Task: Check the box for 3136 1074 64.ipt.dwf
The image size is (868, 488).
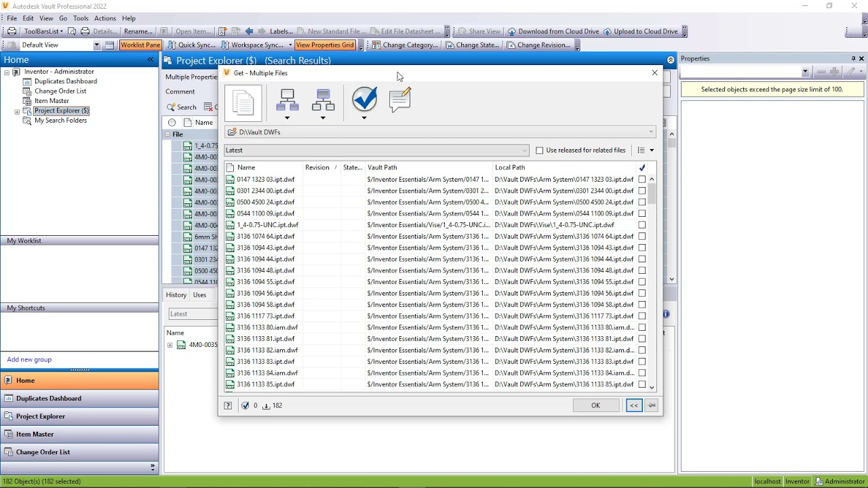Action: pyautogui.click(x=642, y=237)
